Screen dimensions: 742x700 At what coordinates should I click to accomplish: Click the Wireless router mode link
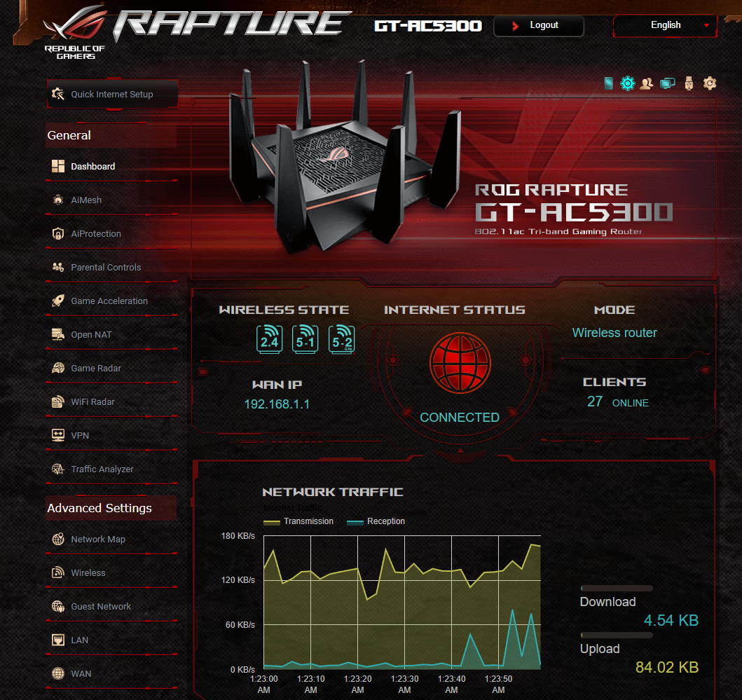614,333
